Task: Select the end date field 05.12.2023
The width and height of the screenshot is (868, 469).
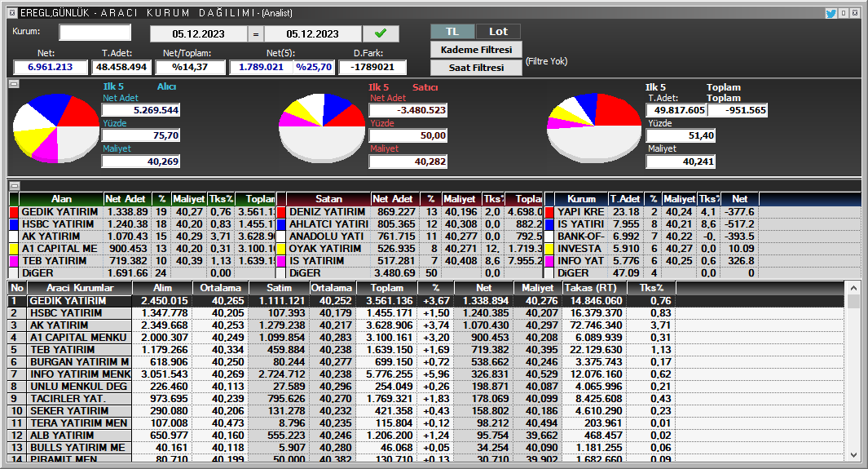Action: [x=313, y=33]
